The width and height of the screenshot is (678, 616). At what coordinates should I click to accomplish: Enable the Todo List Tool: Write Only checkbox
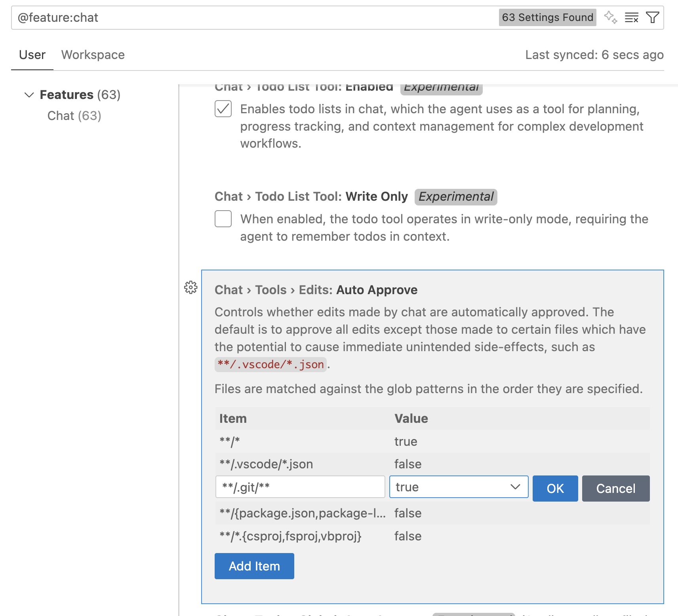223,219
